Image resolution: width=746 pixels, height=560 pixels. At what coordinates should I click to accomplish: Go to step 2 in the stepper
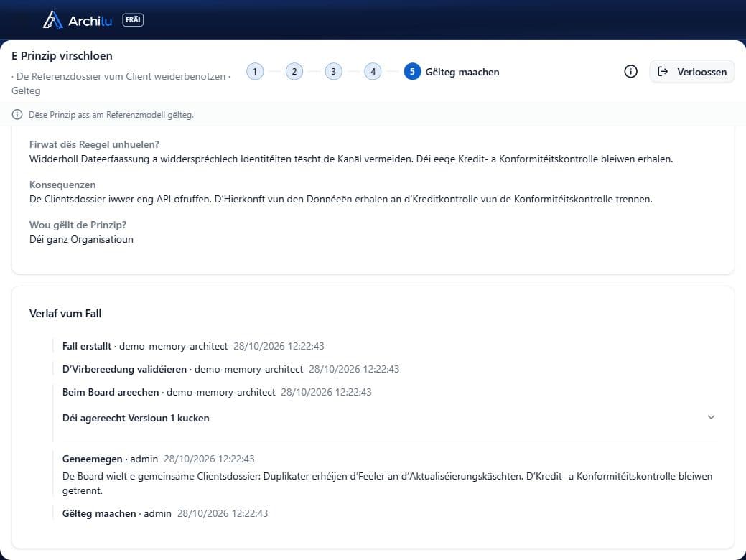[x=294, y=72]
